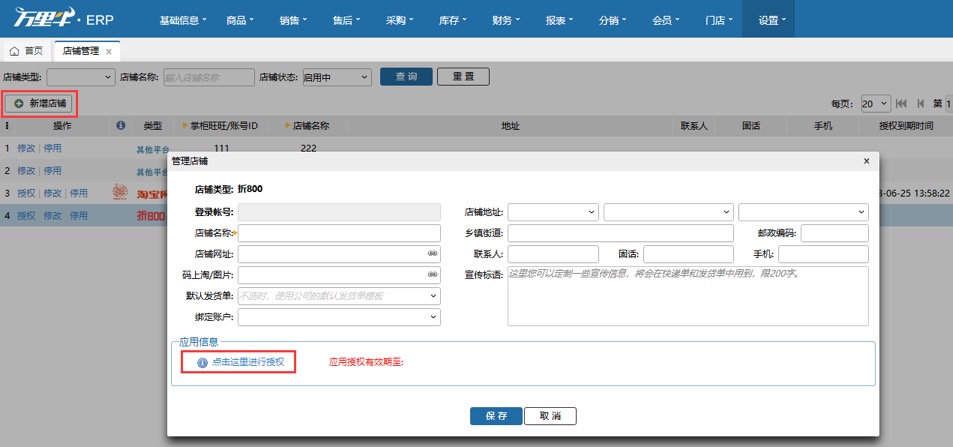Image resolution: width=953 pixels, height=447 pixels.
Task: Click the 店铺名称 input in dialog
Action: [339, 233]
